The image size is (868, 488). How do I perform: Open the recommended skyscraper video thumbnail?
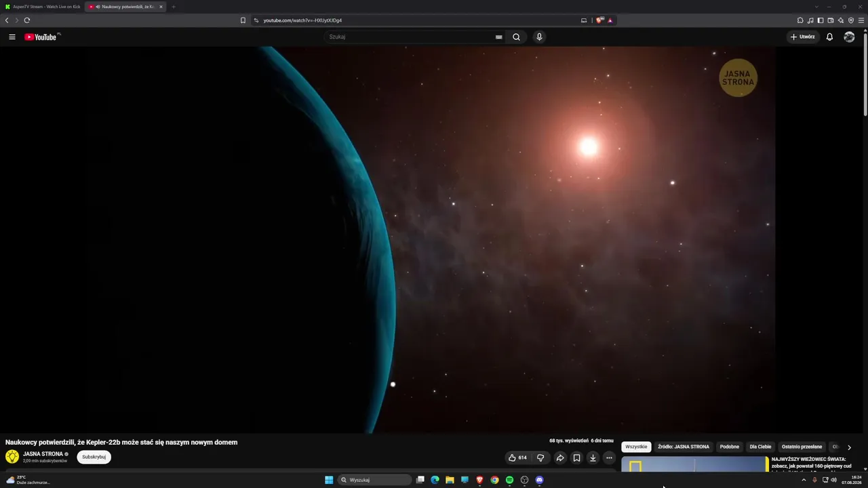tap(694, 464)
